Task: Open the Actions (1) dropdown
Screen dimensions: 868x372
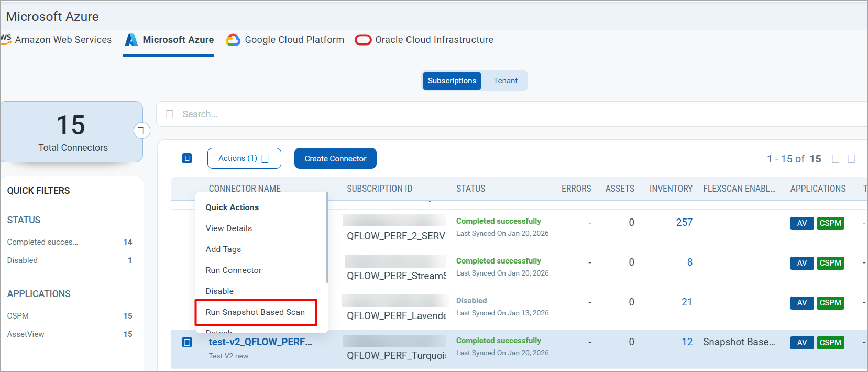Action: pyautogui.click(x=244, y=158)
